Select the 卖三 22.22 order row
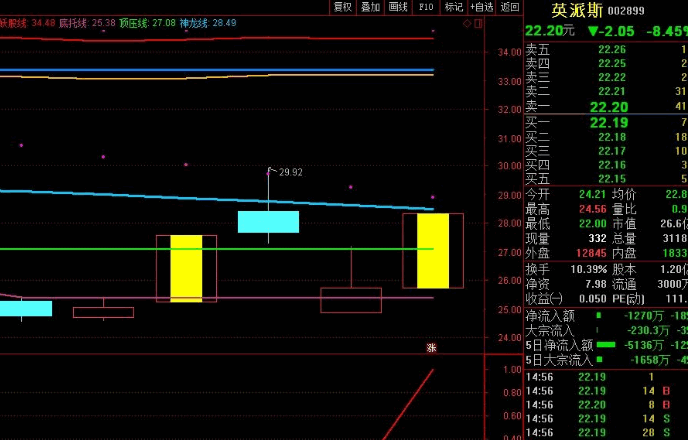Image resolution: width=688 pixels, height=440 pixels. click(606, 78)
